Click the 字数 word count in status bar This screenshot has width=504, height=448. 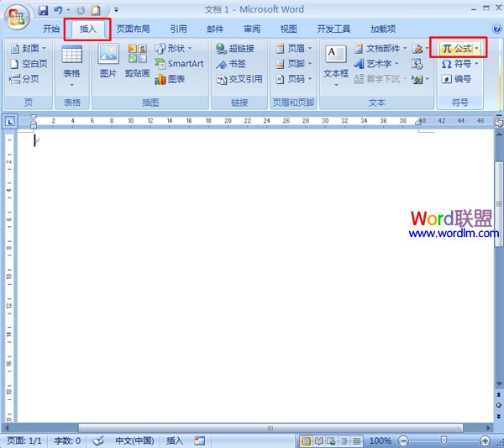(x=67, y=440)
